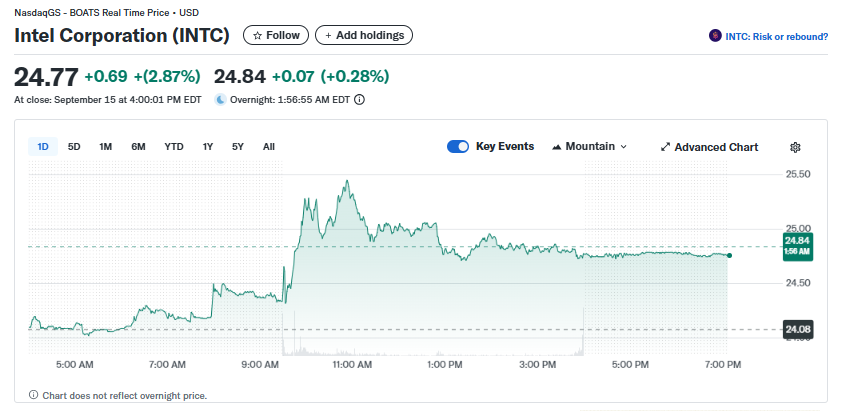Viewport: 842px width, 411px height.
Task: Open the Advanced Chart view
Action: click(x=709, y=147)
